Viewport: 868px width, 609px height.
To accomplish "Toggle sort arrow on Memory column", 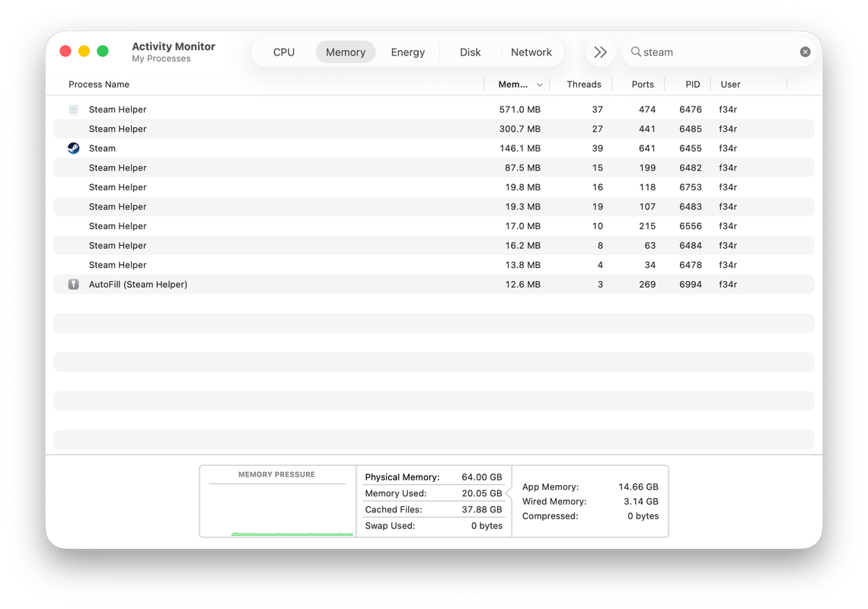I will (x=539, y=84).
